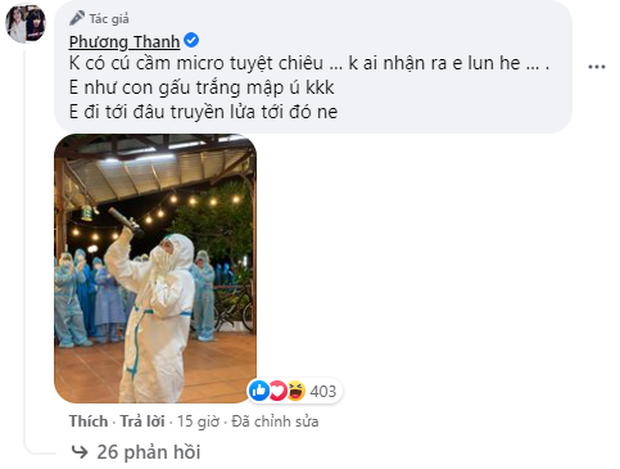Open the Phương Thanh profile link

tap(124, 42)
